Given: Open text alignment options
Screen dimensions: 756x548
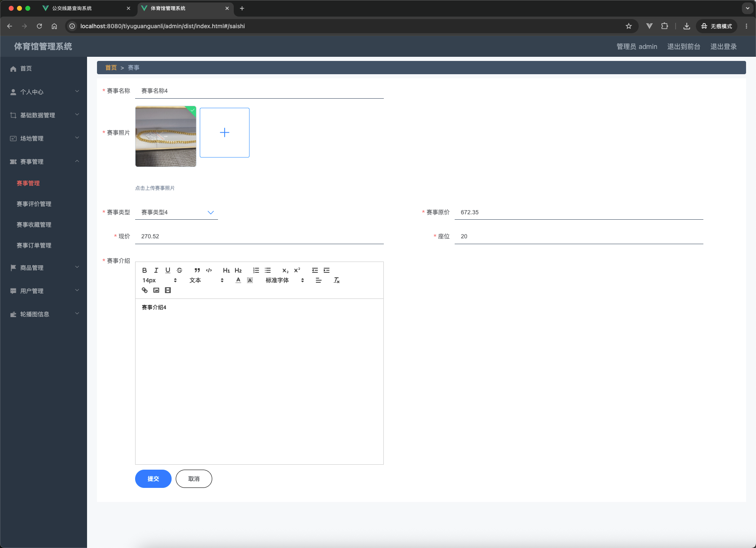Looking at the screenshot, I should click(318, 280).
